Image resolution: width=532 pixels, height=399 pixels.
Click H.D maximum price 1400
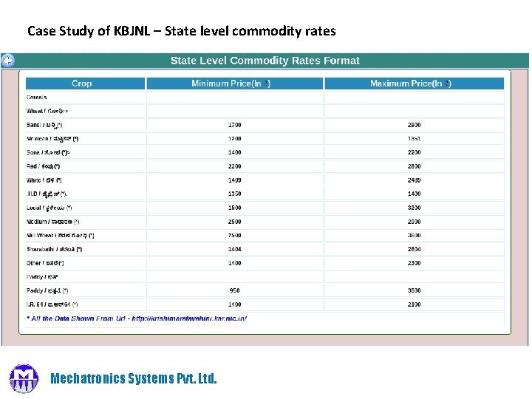point(415,194)
